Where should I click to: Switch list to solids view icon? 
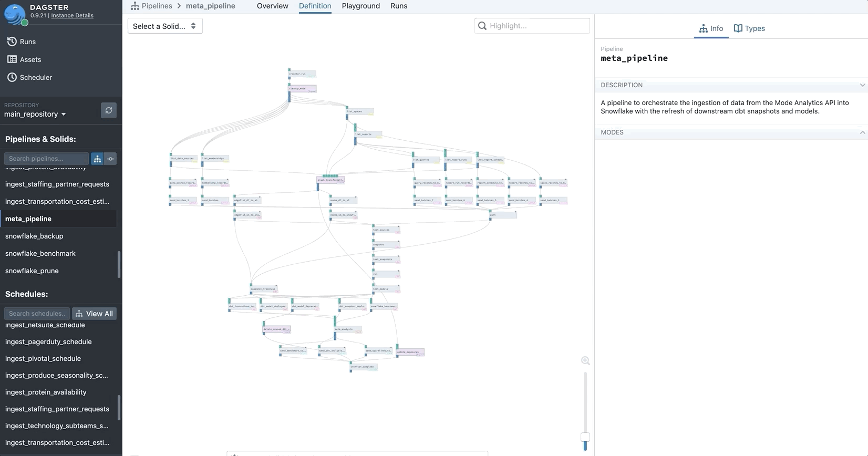tap(110, 159)
